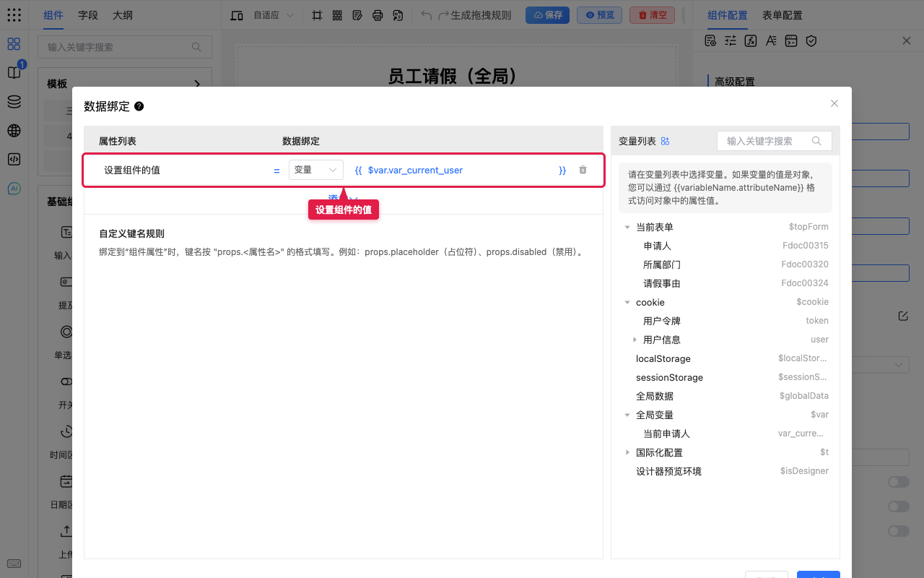Switch to the 表单配置 tab
Viewport: 924px width, 578px height.
[783, 15]
